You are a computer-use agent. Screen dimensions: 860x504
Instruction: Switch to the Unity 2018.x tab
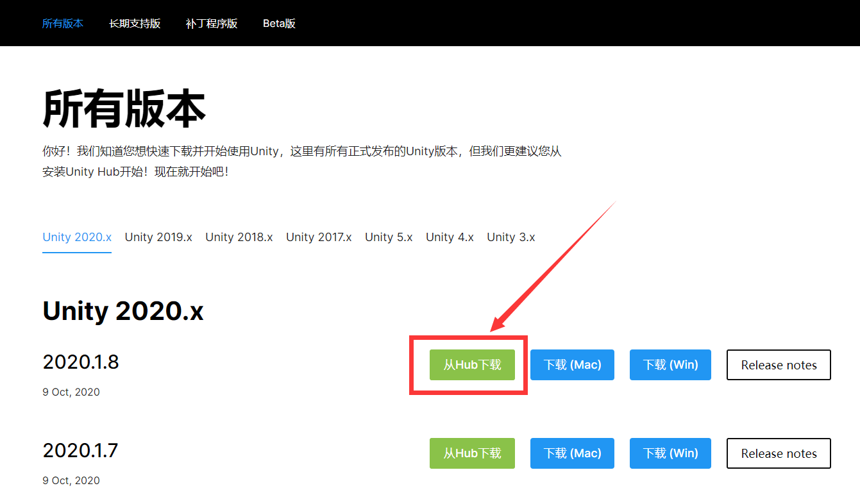(x=239, y=237)
